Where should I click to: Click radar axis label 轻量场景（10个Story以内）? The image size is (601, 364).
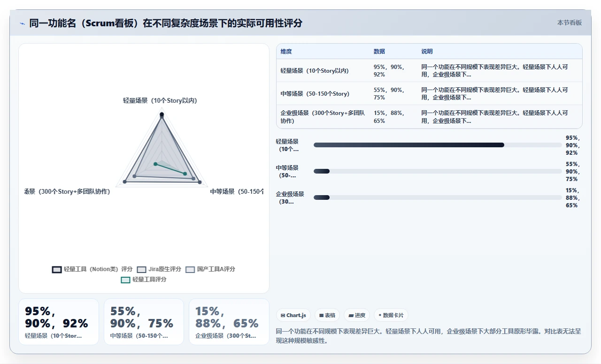(160, 100)
